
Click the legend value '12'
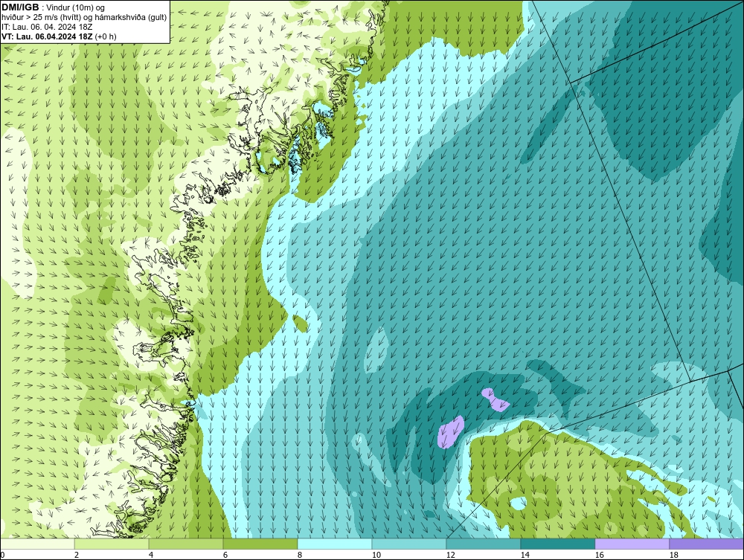(450, 555)
